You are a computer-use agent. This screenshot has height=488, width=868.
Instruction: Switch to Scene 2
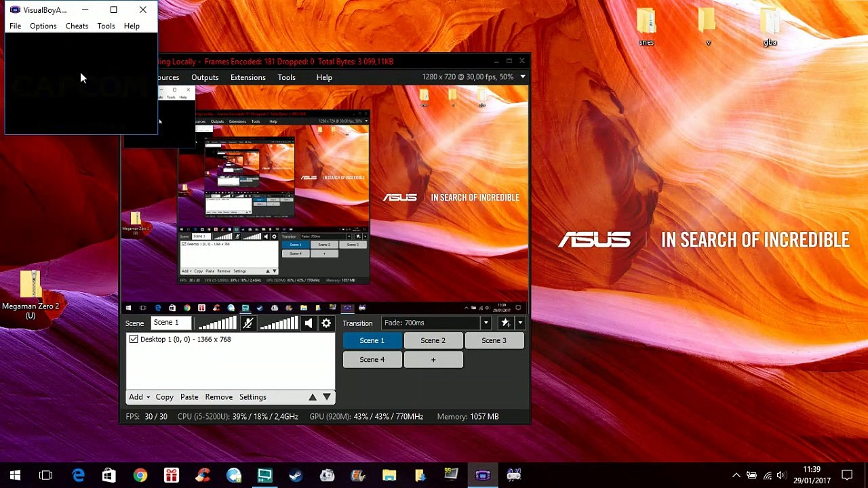(x=433, y=340)
